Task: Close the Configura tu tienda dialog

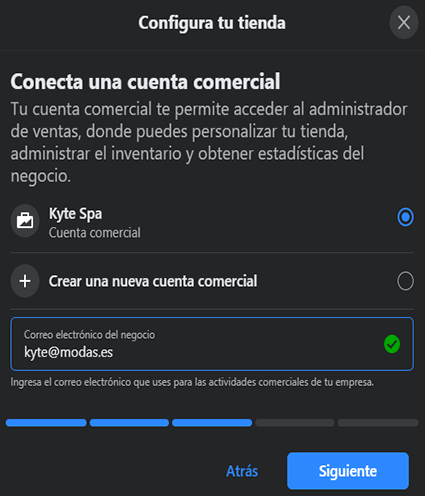Action: coord(404,23)
